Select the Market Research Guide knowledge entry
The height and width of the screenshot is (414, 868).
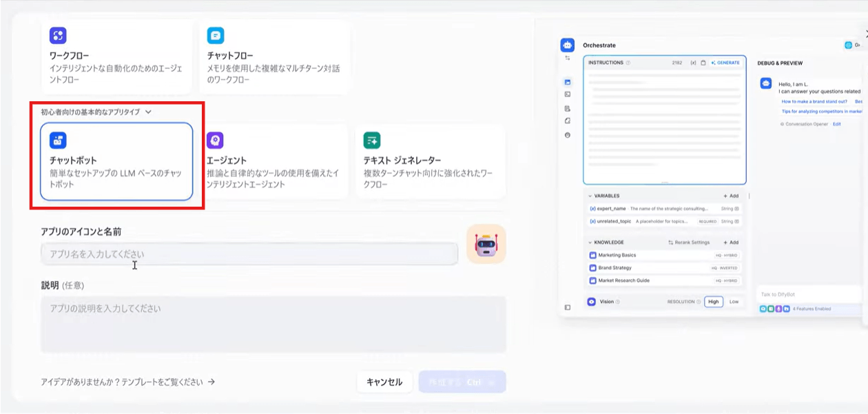pos(665,280)
